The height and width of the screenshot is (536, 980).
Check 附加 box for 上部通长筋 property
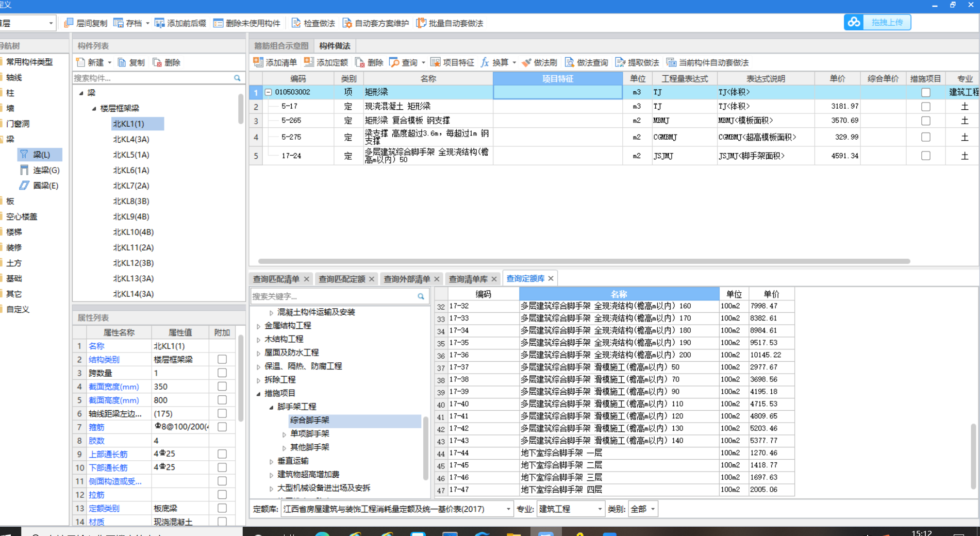tap(222, 454)
